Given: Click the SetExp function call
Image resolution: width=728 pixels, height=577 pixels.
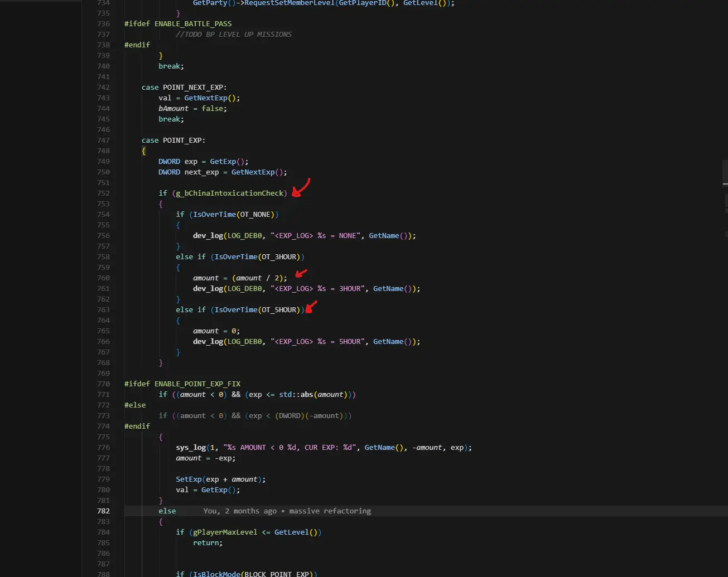Looking at the screenshot, I should (x=189, y=479).
